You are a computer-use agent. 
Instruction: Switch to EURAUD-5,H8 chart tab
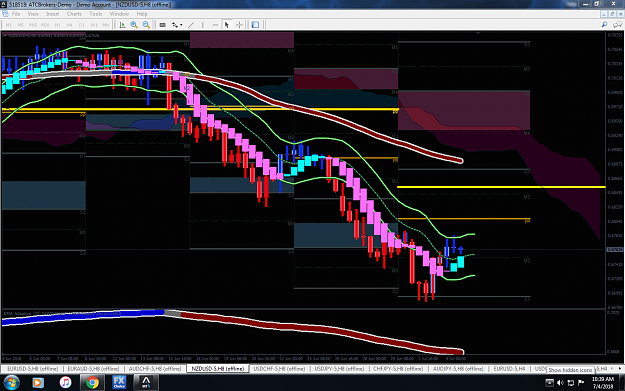point(93,369)
